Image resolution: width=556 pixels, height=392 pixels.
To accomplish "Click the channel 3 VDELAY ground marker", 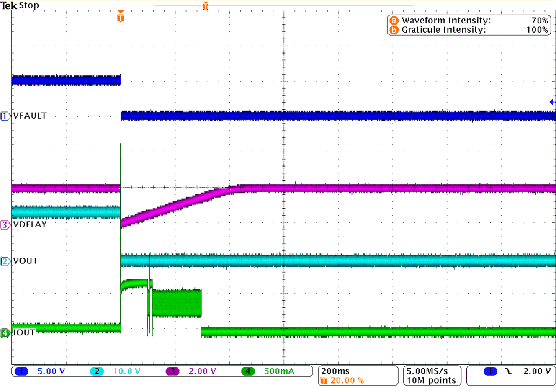I will click(x=5, y=225).
